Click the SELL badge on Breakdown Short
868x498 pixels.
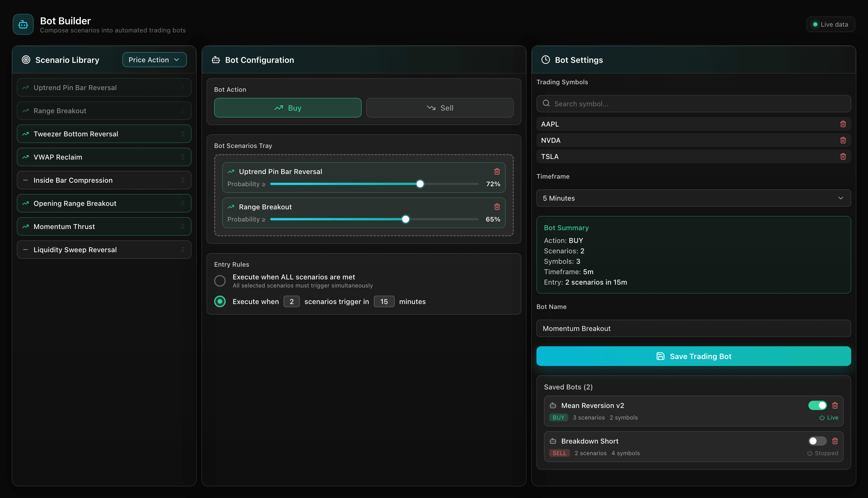pyautogui.click(x=559, y=453)
